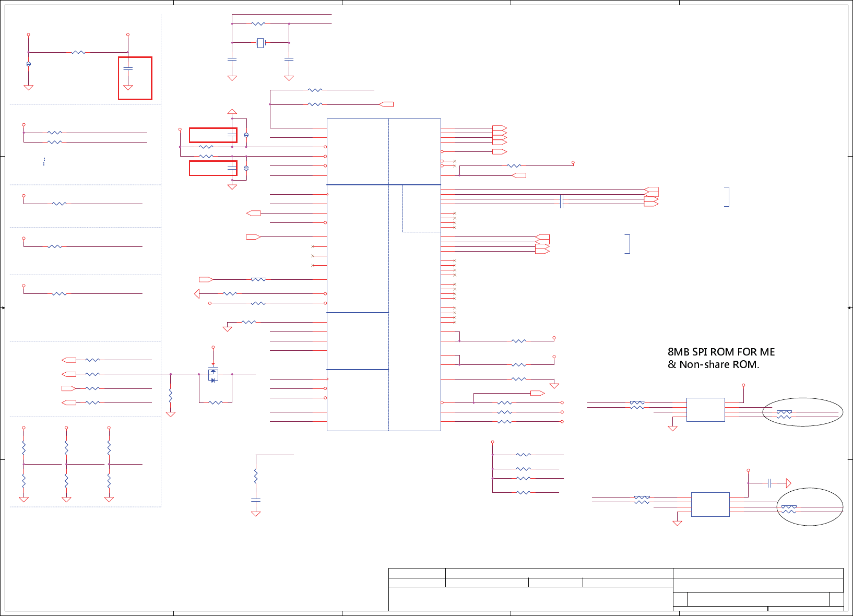853x616 pixels.
Task: Select the resistor inside the lower ellipse
Action: (789, 509)
